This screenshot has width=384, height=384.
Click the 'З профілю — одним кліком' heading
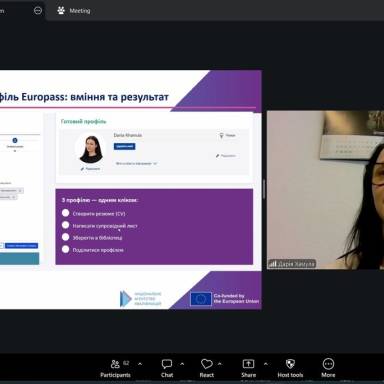[100, 200]
